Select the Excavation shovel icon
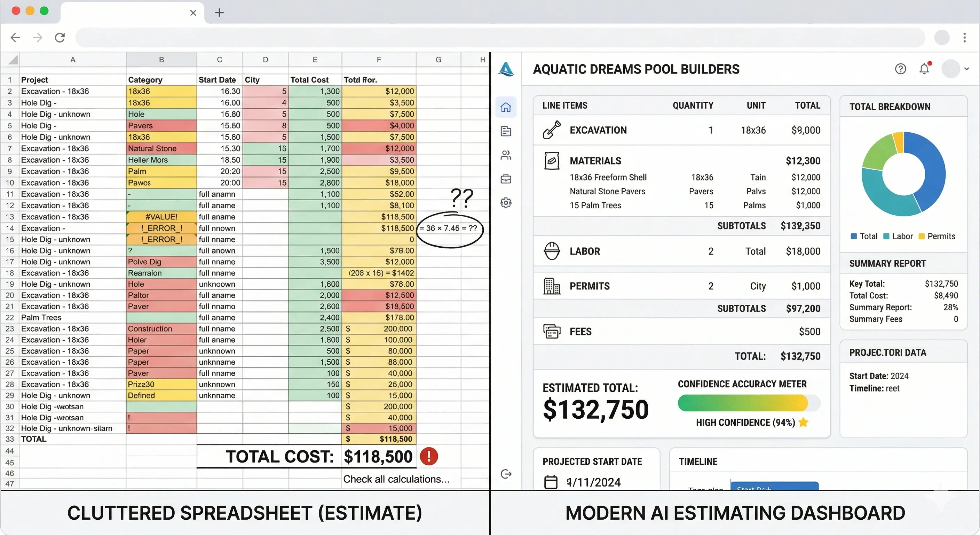This screenshot has width=980, height=535. click(x=552, y=130)
